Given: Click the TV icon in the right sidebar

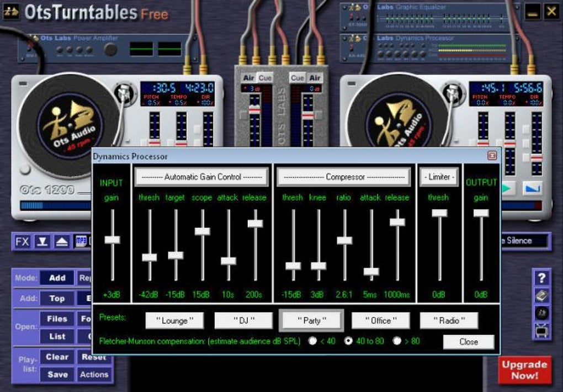Looking at the screenshot, I should coord(541,331).
